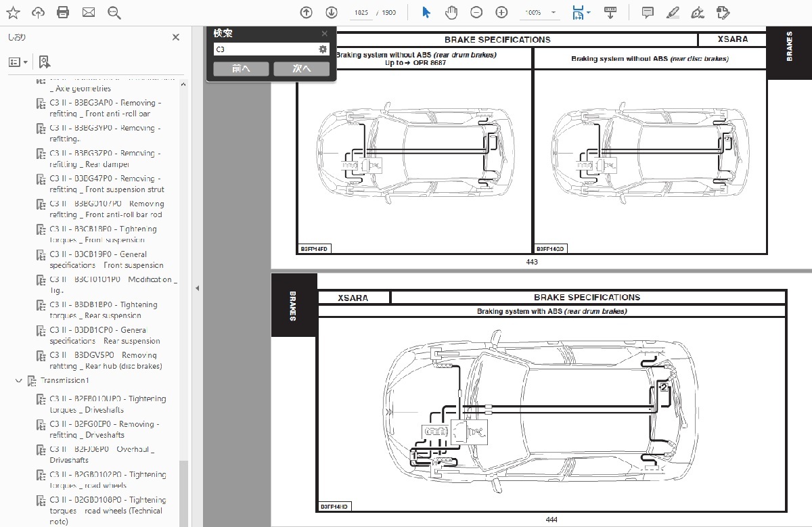Choose the Hand pan tool
Viewport: 812px width, 527px height.
pos(451,12)
